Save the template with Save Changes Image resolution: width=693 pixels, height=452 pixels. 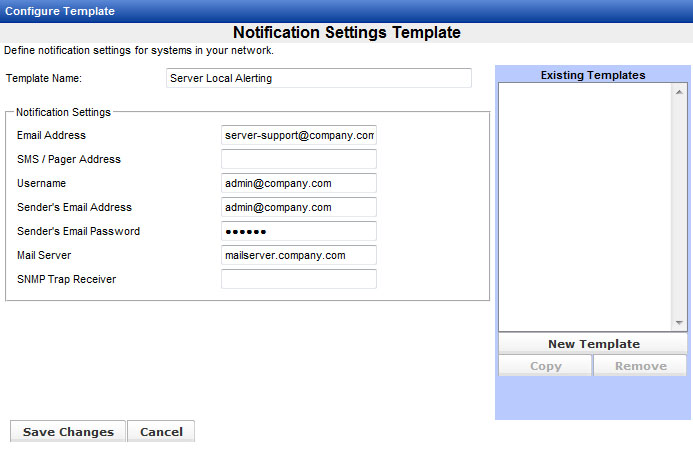tap(68, 432)
